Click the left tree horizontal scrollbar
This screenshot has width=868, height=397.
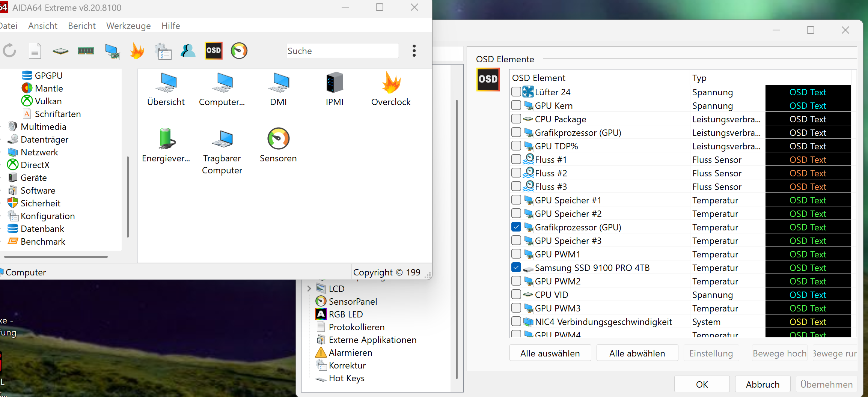(56, 257)
